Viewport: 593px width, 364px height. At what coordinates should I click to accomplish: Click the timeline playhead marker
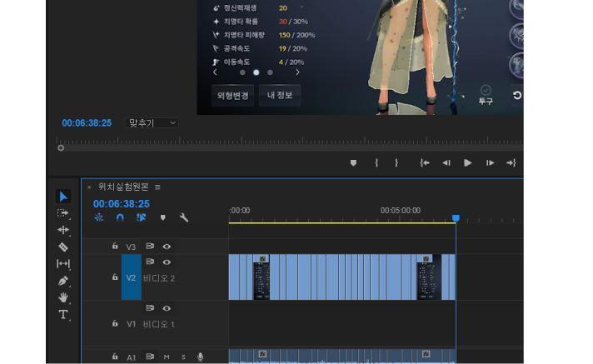pyautogui.click(x=456, y=218)
